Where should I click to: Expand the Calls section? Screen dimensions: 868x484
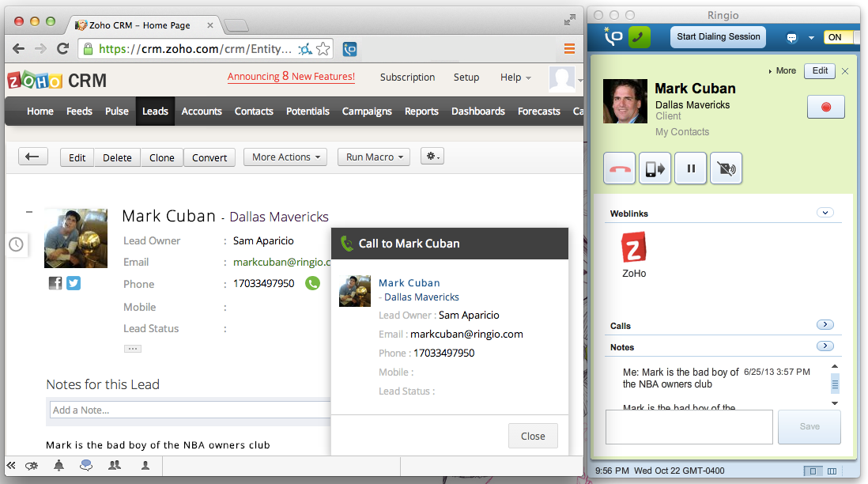[825, 325]
